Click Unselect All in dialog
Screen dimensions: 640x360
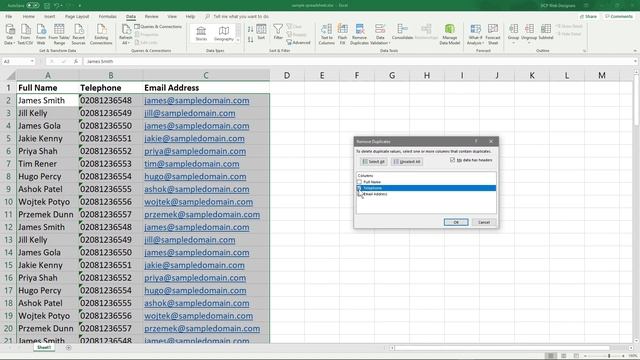tap(407, 162)
